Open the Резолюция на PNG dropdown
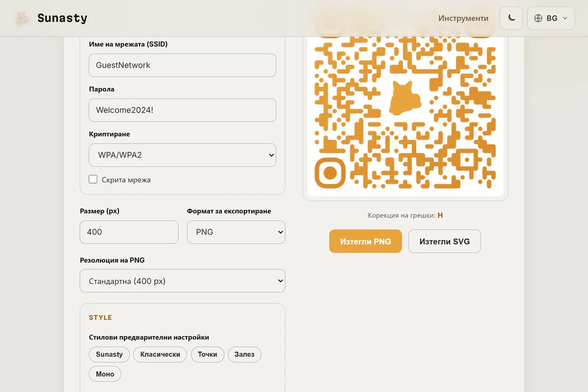The width and height of the screenshot is (588, 392). point(182,281)
